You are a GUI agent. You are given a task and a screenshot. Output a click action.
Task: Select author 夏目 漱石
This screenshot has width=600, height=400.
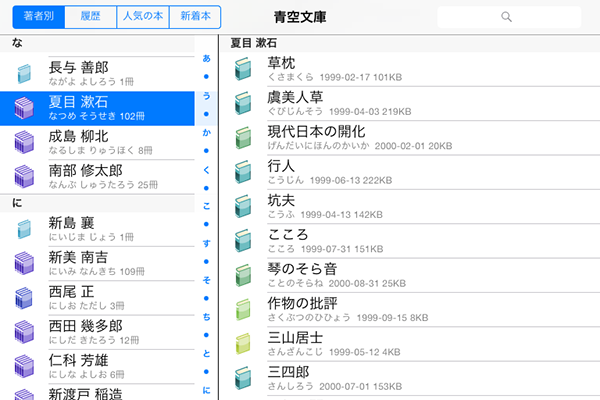[97, 108]
